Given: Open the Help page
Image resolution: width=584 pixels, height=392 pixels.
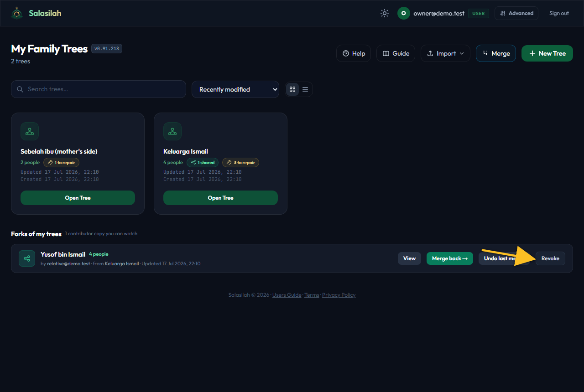Looking at the screenshot, I should tap(354, 53).
